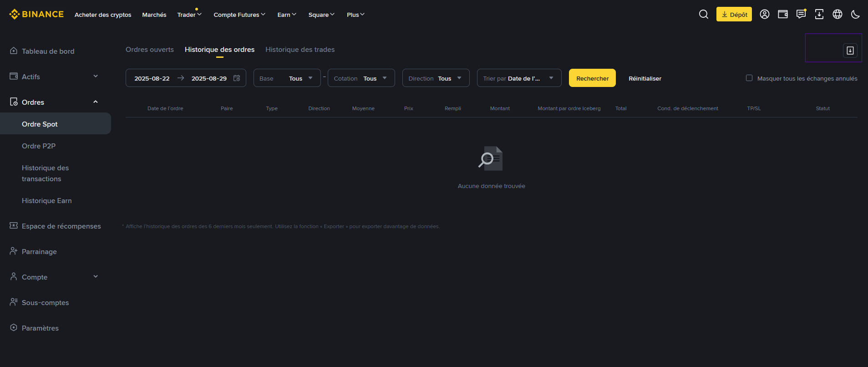This screenshot has height=367, width=868.
Task: Click the language globe icon
Action: click(x=838, y=14)
